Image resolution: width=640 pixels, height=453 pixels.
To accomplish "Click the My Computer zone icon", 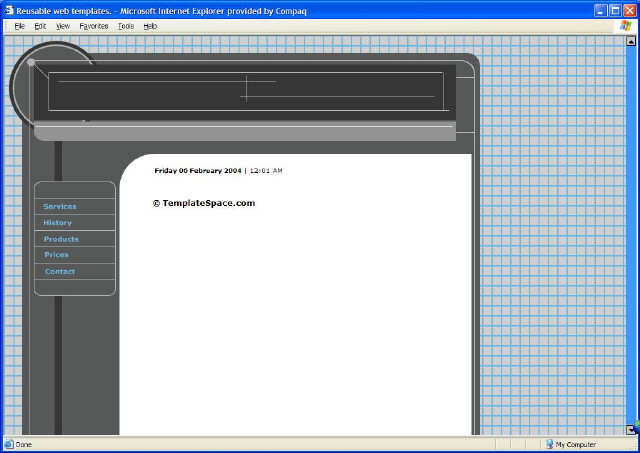I will tap(549, 444).
